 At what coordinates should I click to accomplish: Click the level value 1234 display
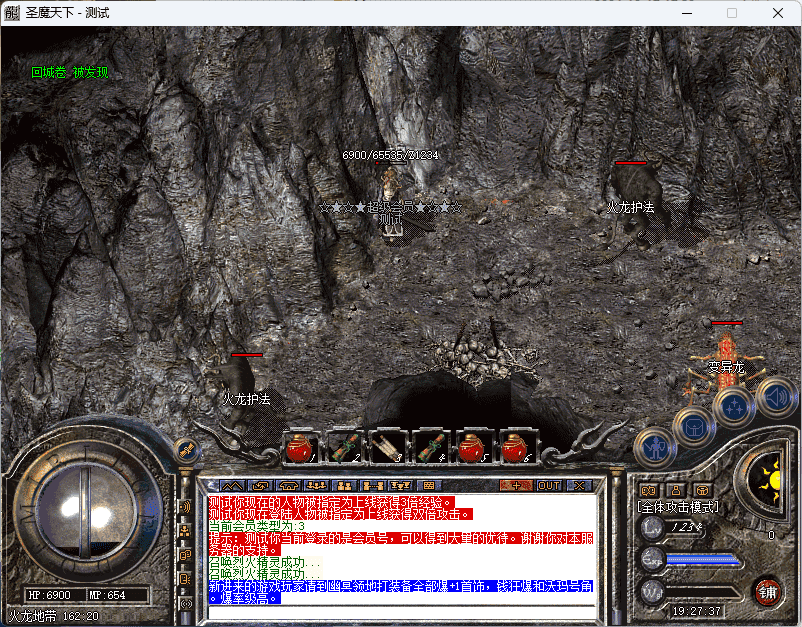686,527
